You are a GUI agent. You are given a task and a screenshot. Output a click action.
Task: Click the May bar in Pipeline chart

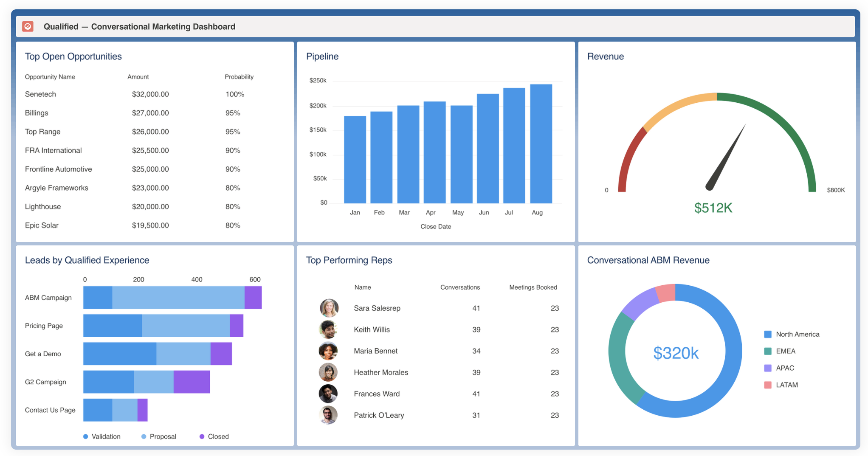pos(462,155)
